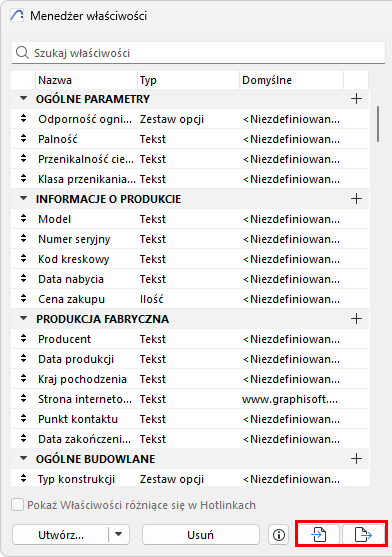
Task: Collapse the OGÓLNE PARAMETRY group
Action: 23,98
